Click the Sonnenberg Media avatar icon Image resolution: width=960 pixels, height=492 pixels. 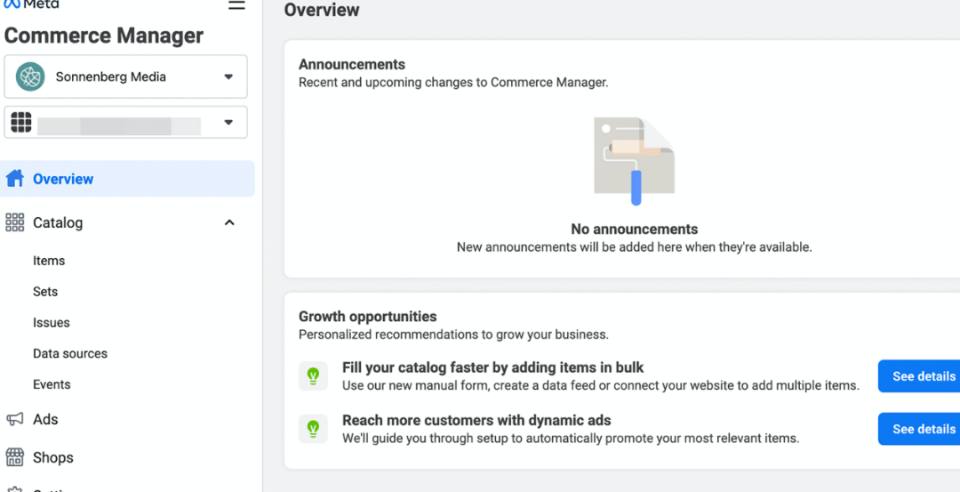point(30,76)
